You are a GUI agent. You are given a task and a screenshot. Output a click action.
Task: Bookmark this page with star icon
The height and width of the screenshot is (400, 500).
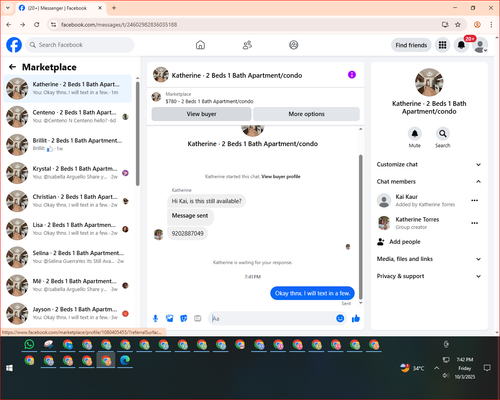(458, 24)
